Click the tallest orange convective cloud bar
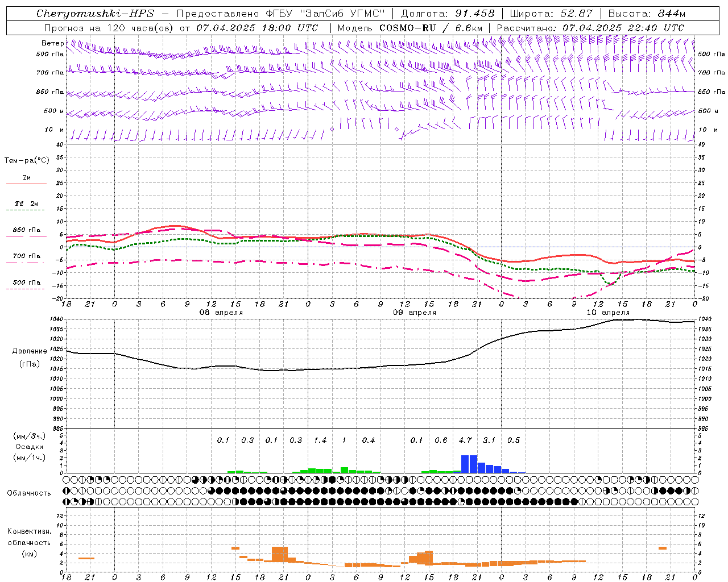This screenshot has height=582, width=728. click(280, 554)
